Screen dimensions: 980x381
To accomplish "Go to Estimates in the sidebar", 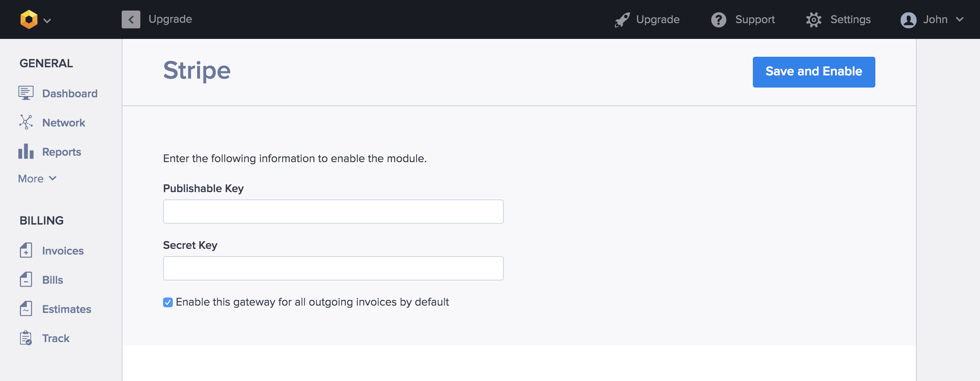I will 67,309.
